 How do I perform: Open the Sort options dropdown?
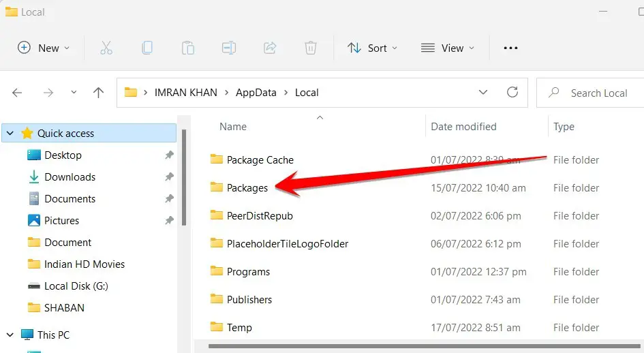tap(372, 48)
